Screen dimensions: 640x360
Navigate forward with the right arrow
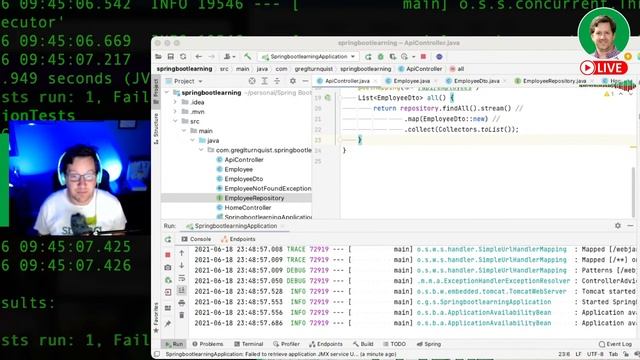(x=211, y=56)
